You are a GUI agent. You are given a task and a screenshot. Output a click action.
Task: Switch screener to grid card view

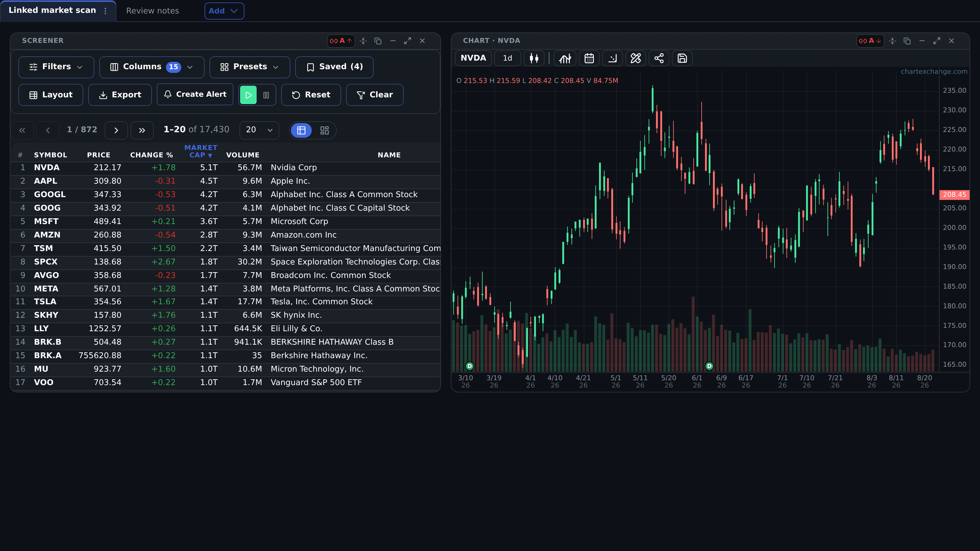325,130
